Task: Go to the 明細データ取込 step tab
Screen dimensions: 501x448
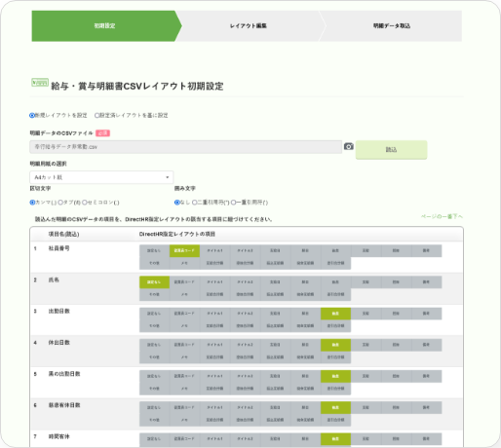Action: (x=392, y=26)
